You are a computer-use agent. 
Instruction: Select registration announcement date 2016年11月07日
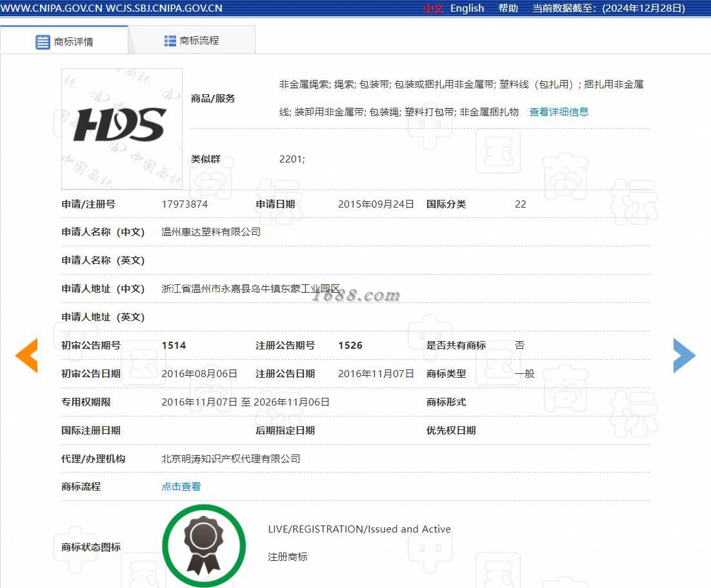376,374
